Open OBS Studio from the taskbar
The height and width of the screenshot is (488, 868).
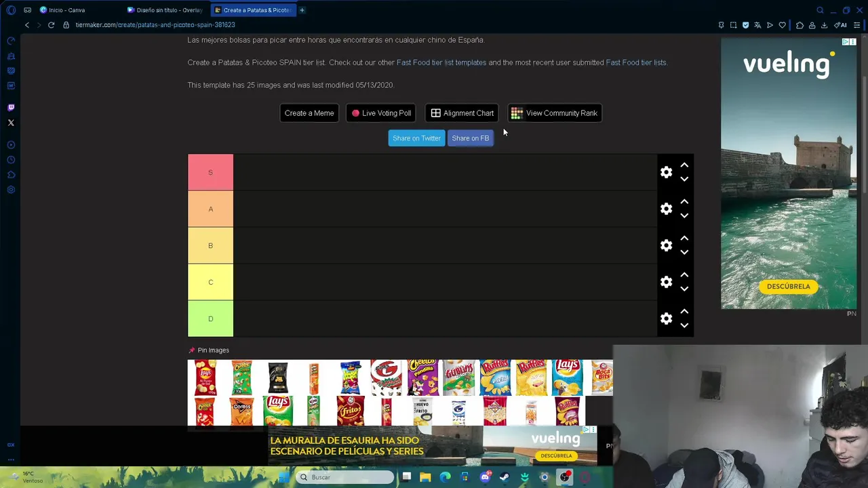pyautogui.click(x=564, y=477)
